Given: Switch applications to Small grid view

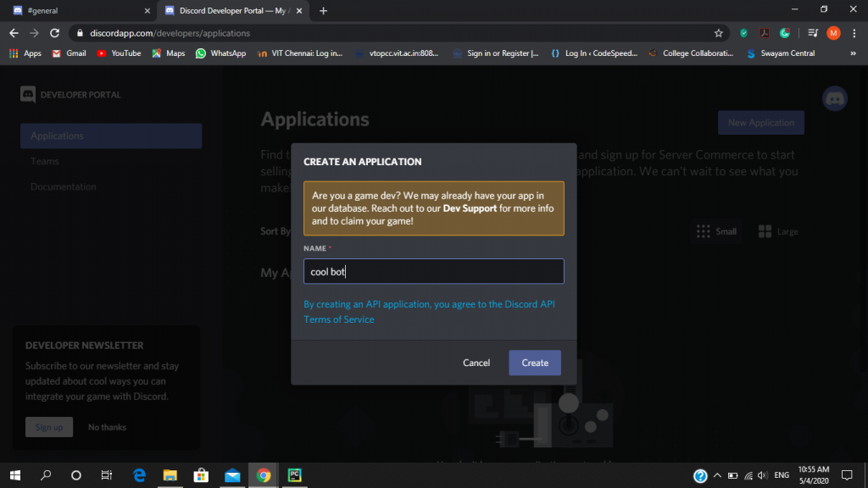Looking at the screenshot, I should pyautogui.click(x=715, y=230).
